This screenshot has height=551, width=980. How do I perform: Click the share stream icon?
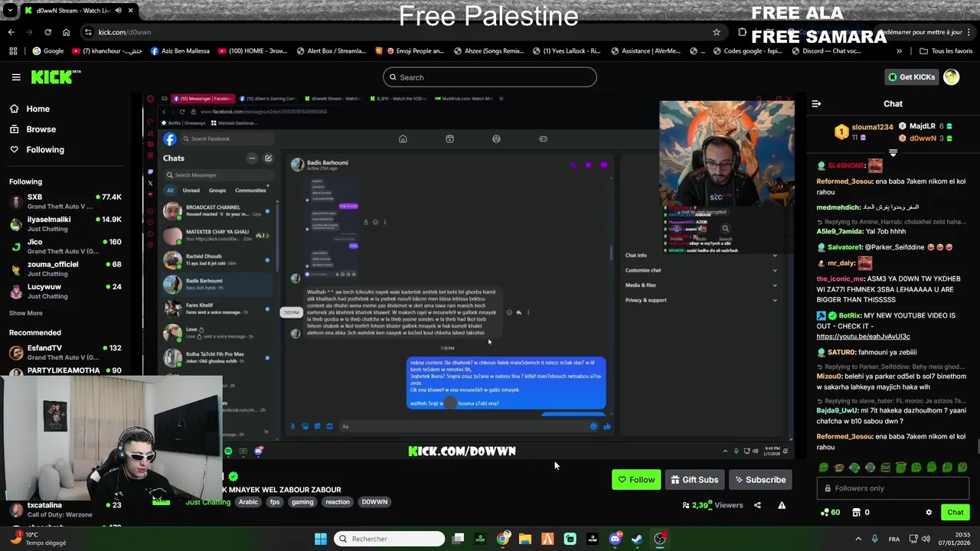coord(757,505)
